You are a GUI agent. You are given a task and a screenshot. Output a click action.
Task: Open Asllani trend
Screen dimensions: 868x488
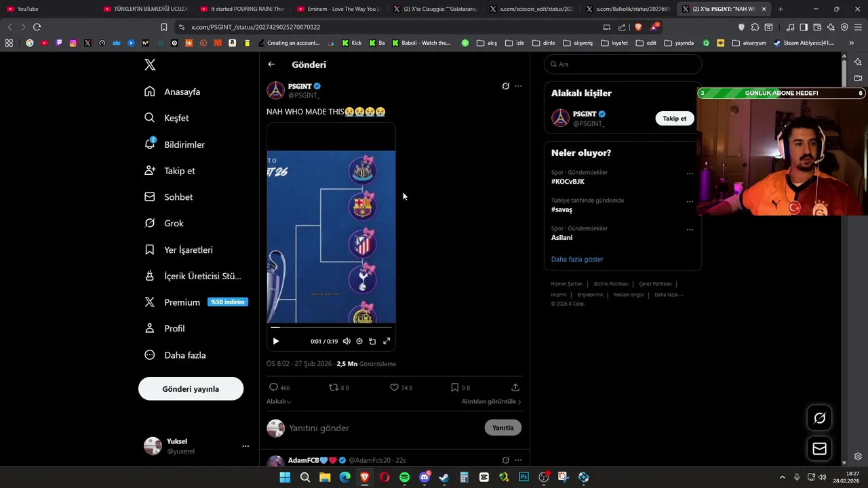pos(561,238)
